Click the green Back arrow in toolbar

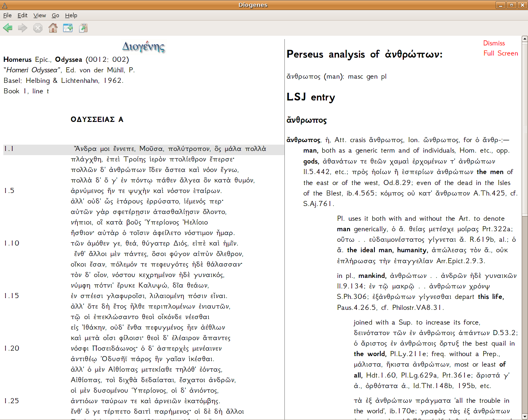8,28
